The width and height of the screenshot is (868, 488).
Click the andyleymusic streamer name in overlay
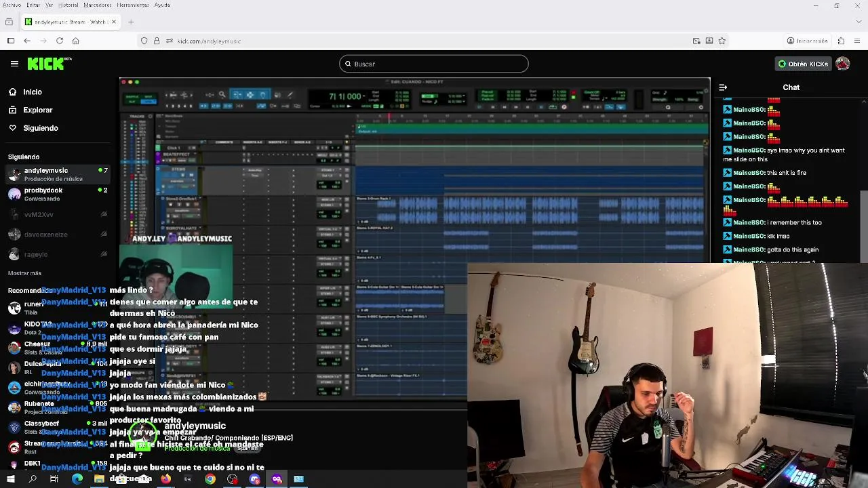click(195, 426)
